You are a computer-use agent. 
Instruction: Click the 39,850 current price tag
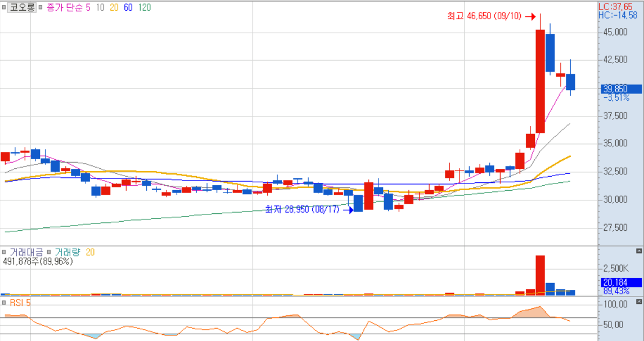(x=622, y=89)
